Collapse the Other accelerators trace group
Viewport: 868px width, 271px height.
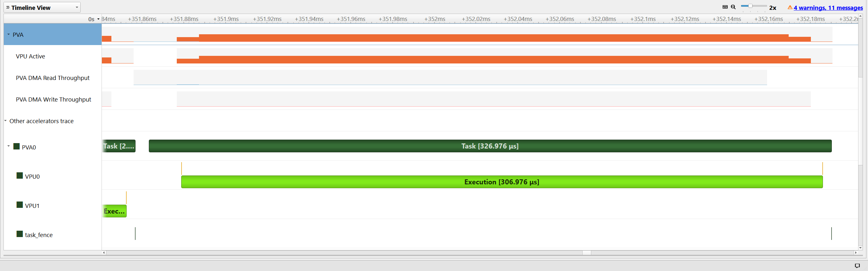(5, 121)
